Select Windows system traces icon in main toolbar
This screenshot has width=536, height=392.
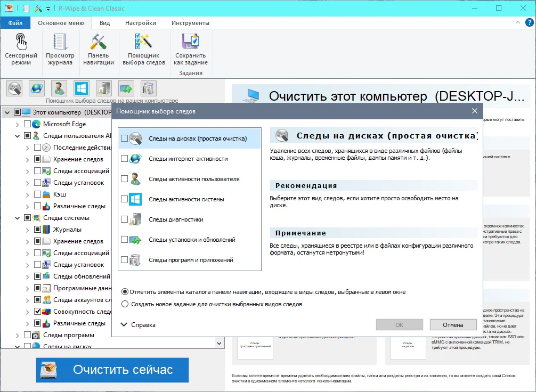(82, 88)
